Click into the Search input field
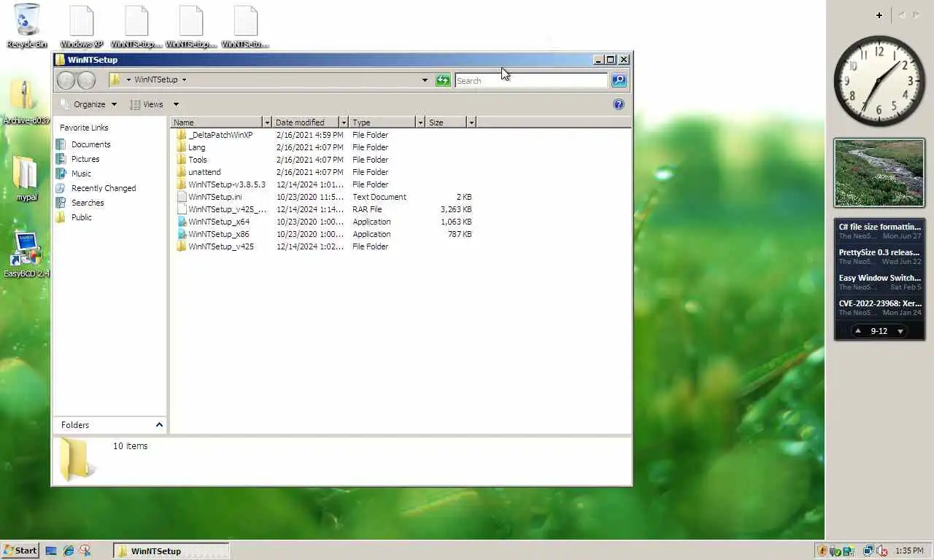 (531, 80)
